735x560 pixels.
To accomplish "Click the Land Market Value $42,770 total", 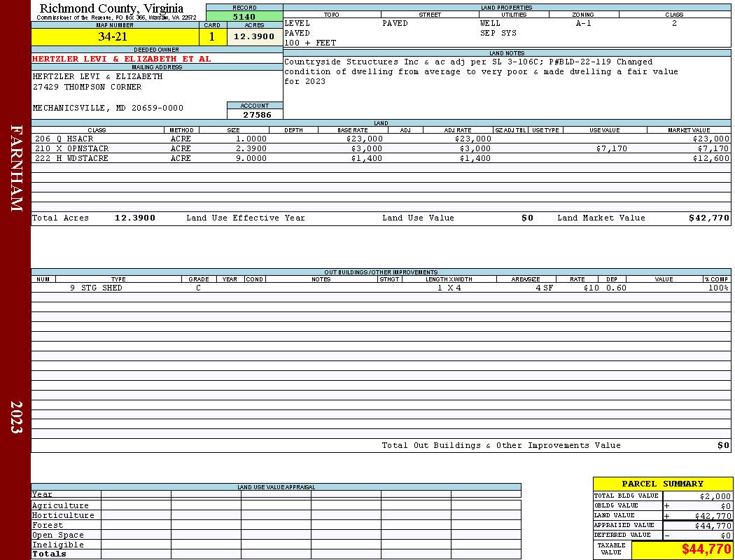I will click(709, 218).
